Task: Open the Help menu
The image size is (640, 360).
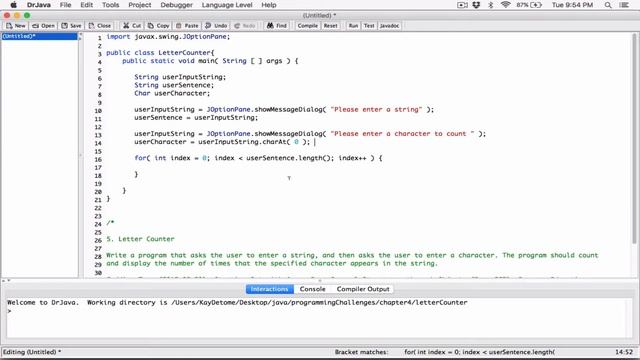Action: coord(269,5)
